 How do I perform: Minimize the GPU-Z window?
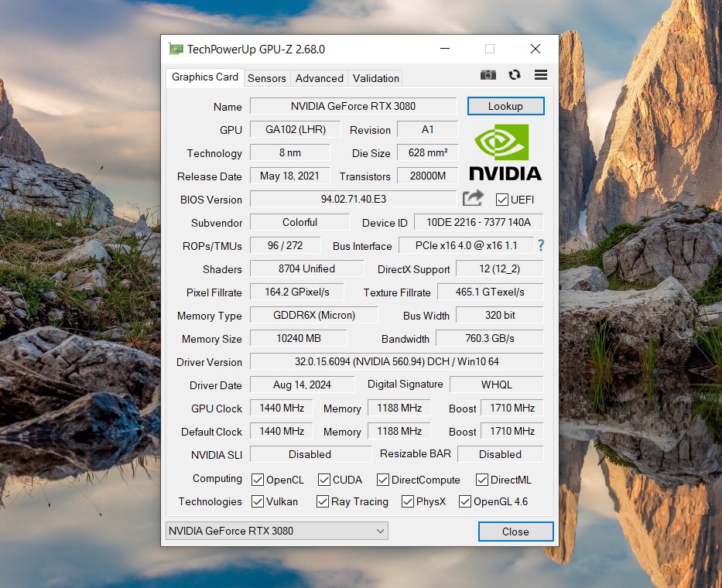pos(444,50)
